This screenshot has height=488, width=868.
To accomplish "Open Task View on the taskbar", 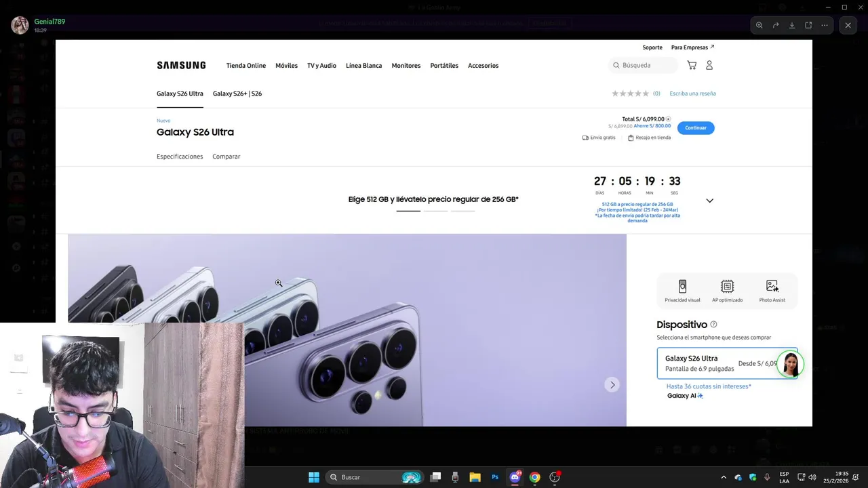I will coord(436,477).
